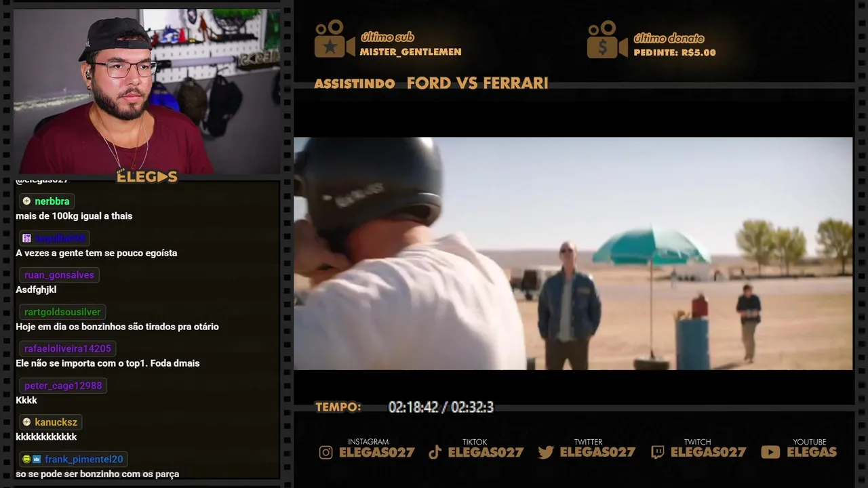Click the último sub label
Screen dimensions: 868x488
coord(387,37)
